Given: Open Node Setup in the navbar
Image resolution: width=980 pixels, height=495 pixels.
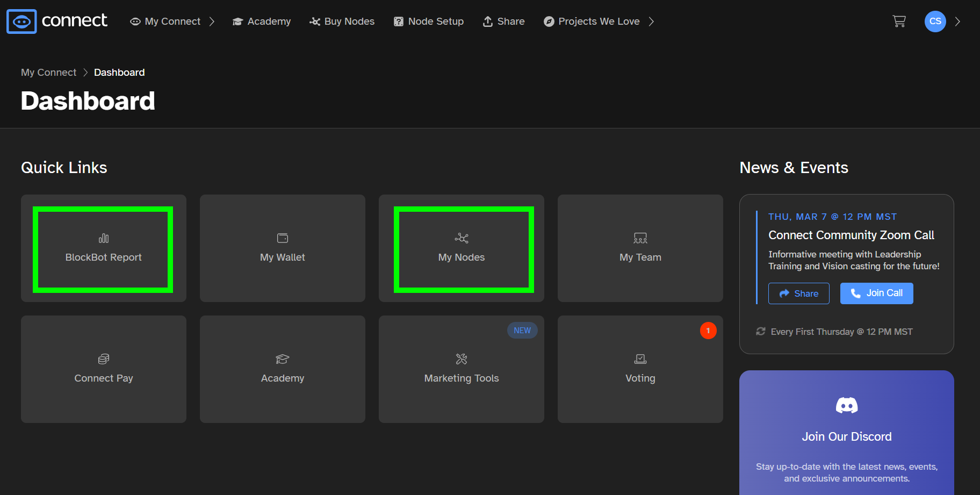Looking at the screenshot, I should click(429, 21).
